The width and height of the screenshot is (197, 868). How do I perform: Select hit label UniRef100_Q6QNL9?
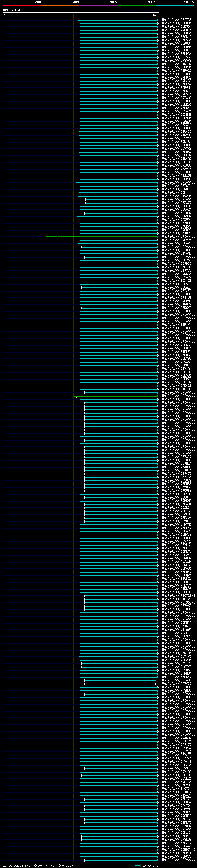click(x=177, y=50)
